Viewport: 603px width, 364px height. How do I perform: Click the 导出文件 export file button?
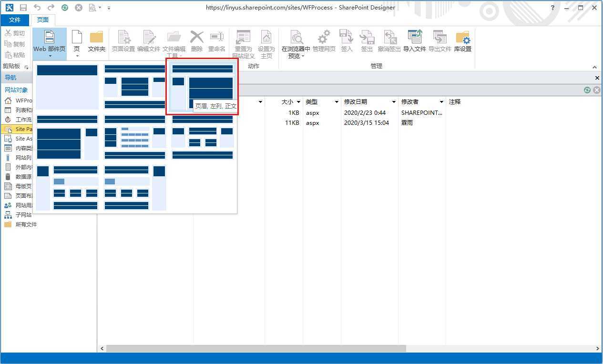439,41
